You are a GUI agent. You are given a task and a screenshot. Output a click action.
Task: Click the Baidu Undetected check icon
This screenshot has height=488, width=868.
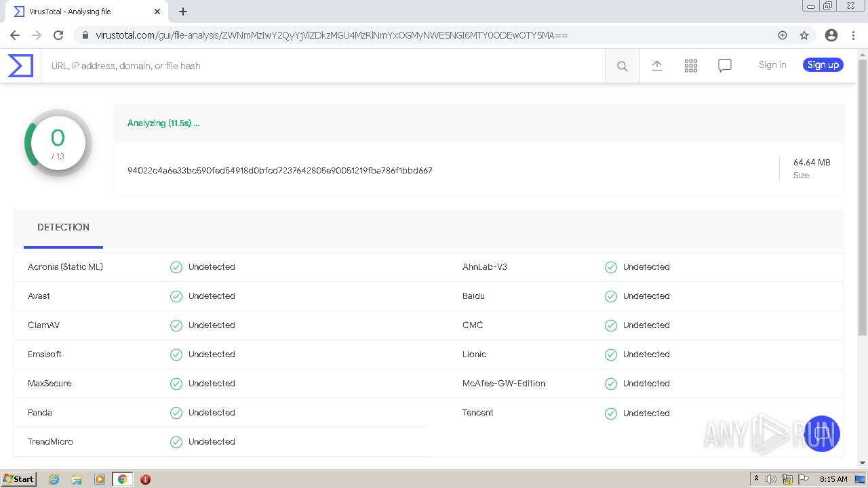pos(611,296)
